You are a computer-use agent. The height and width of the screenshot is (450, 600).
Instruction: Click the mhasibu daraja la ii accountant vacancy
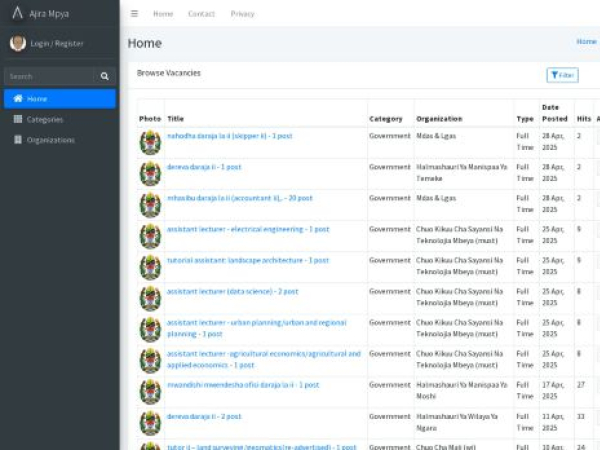238,198
